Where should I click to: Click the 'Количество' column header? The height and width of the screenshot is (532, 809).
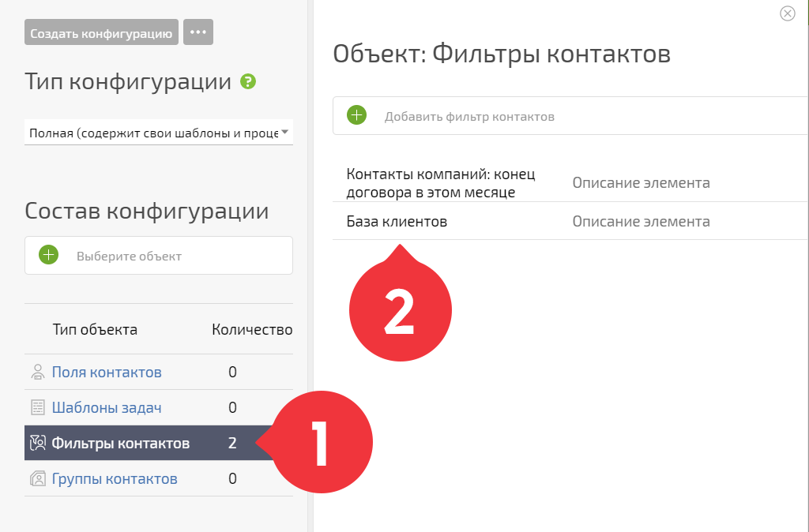tap(252, 329)
